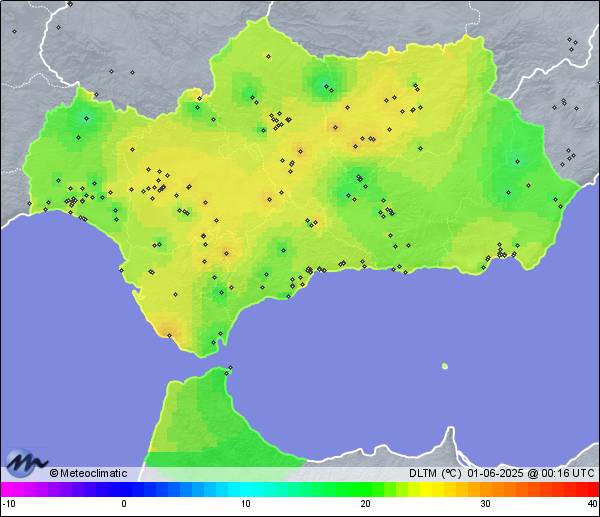The height and width of the screenshot is (517, 600).
Task: Pick the dark blue segment above the 0 label
Action: tap(124, 489)
